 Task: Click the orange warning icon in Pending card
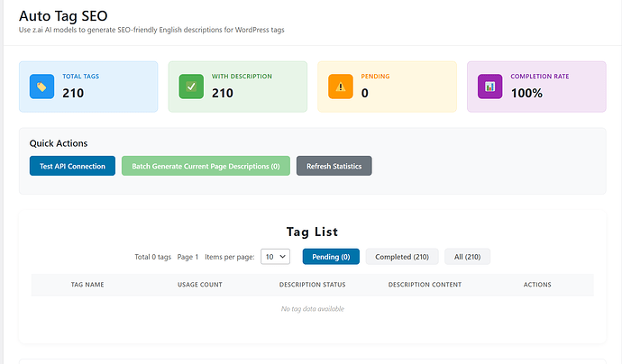pyautogui.click(x=341, y=86)
